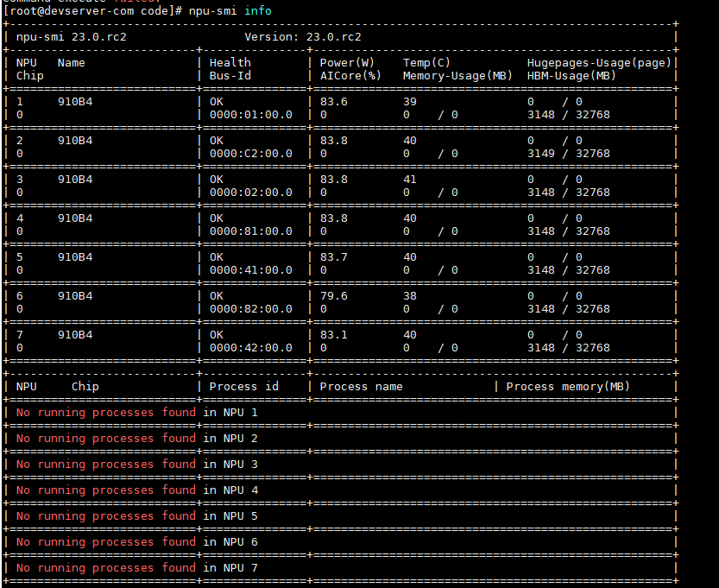The width and height of the screenshot is (719, 588).
Task: Click the 'HBM-Usage(MB)' column header
Action: coord(571,76)
